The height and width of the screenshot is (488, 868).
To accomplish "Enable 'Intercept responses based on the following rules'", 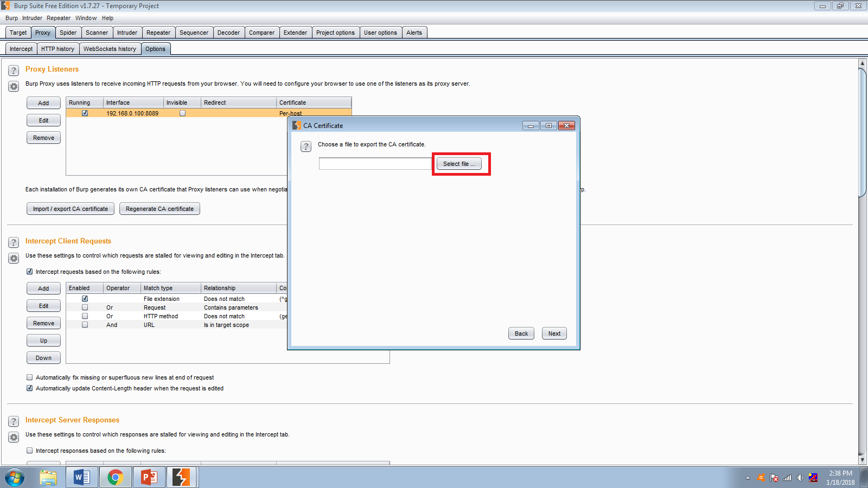I will pos(30,451).
